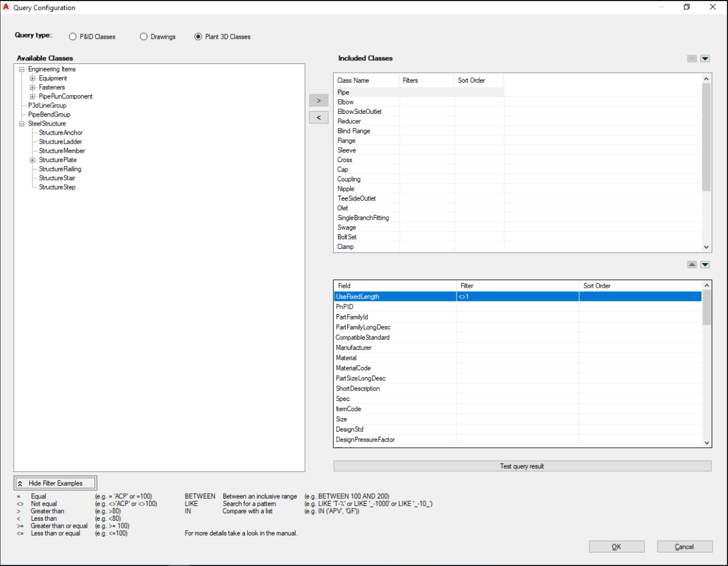Image resolution: width=728 pixels, height=566 pixels.
Task: Select the Plant 3D Classes radio button
Action: (x=198, y=36)
